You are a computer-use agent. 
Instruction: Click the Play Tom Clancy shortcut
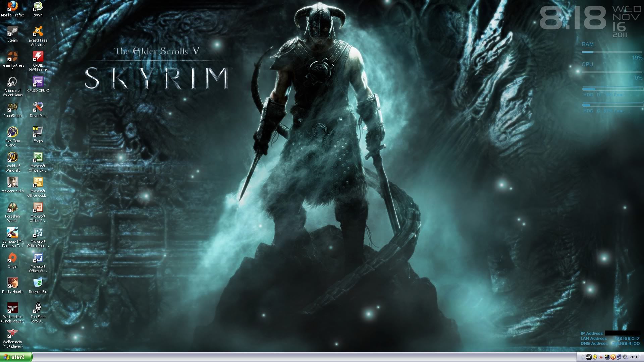click(12, 136)
